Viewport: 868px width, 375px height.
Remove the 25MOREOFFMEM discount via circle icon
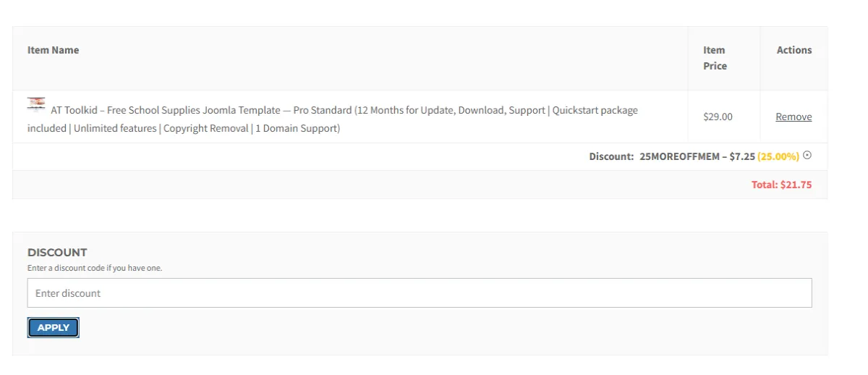(x=807, y=155)
